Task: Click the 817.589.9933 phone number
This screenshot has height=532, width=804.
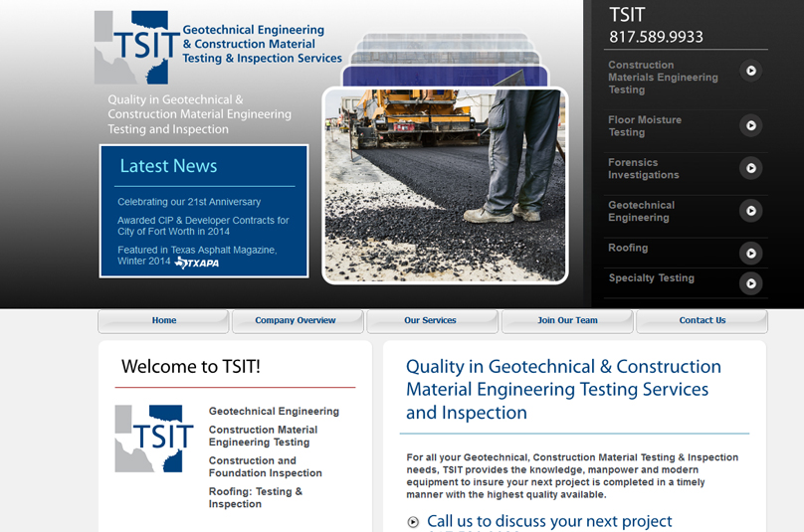Action: coord(656,37)
